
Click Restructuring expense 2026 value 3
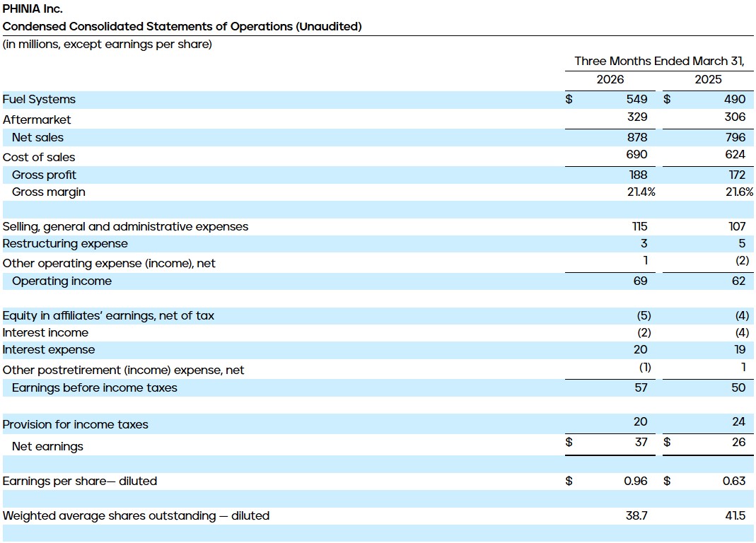click(644, 243)
